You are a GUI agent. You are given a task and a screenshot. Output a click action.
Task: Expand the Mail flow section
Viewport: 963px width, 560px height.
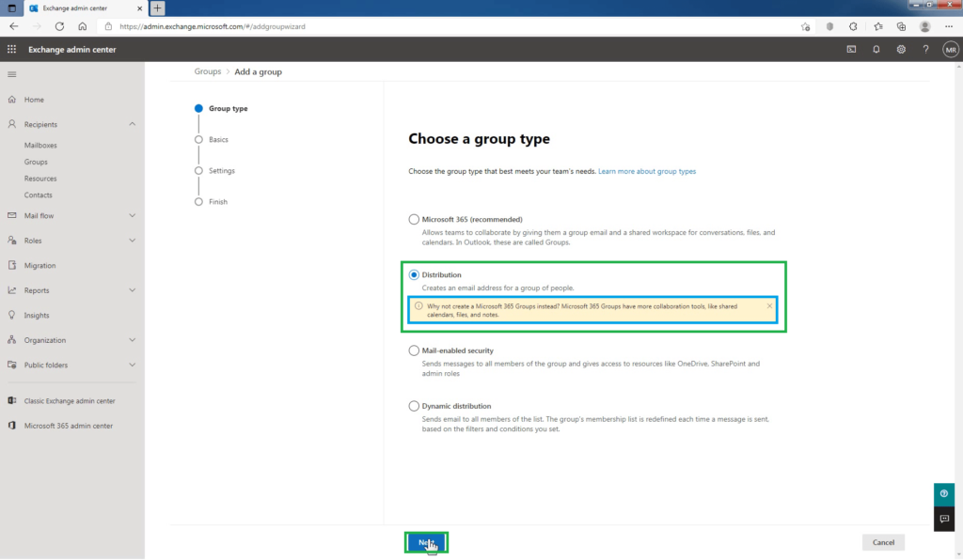tap(132, 215)
